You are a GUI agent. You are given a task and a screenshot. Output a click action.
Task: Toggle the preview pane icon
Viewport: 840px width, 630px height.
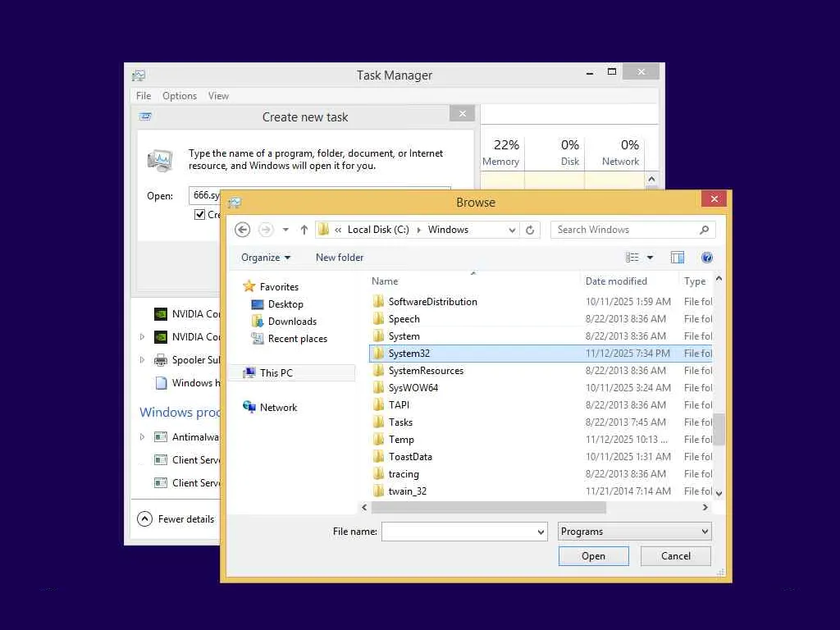677,258
